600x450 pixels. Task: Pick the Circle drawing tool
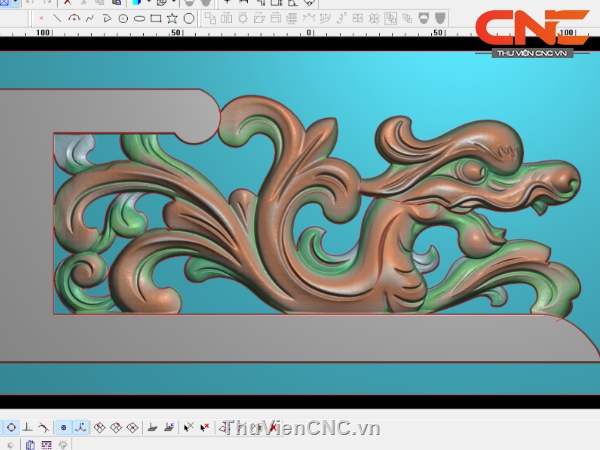(x=123, y=18)
